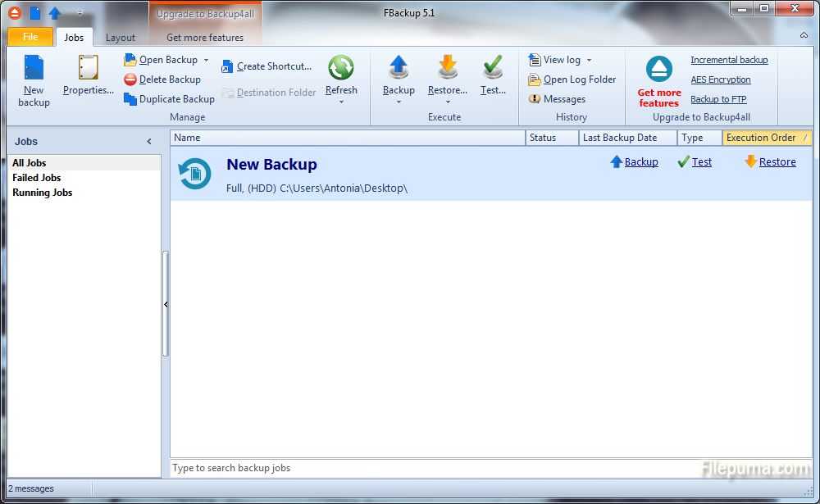Viewport: 820px width, 504px height.
Task: Click the New Backup job icon
Action: (194, 174)
